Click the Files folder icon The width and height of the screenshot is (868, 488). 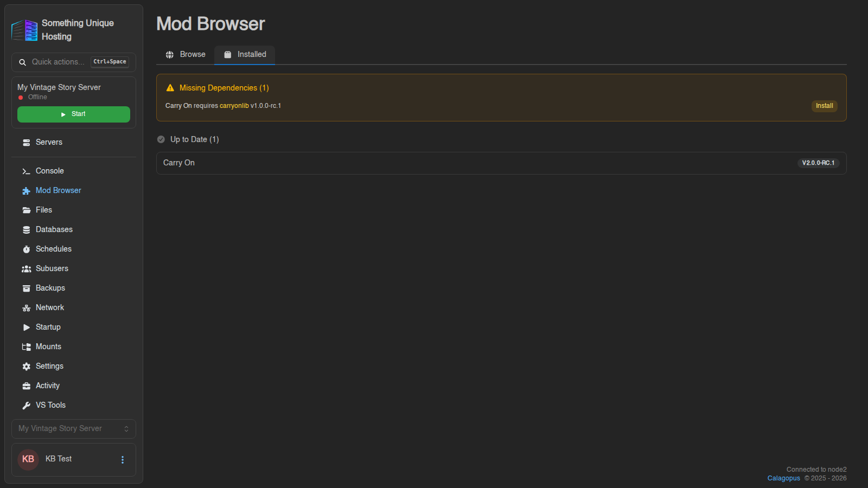point(26,210)
